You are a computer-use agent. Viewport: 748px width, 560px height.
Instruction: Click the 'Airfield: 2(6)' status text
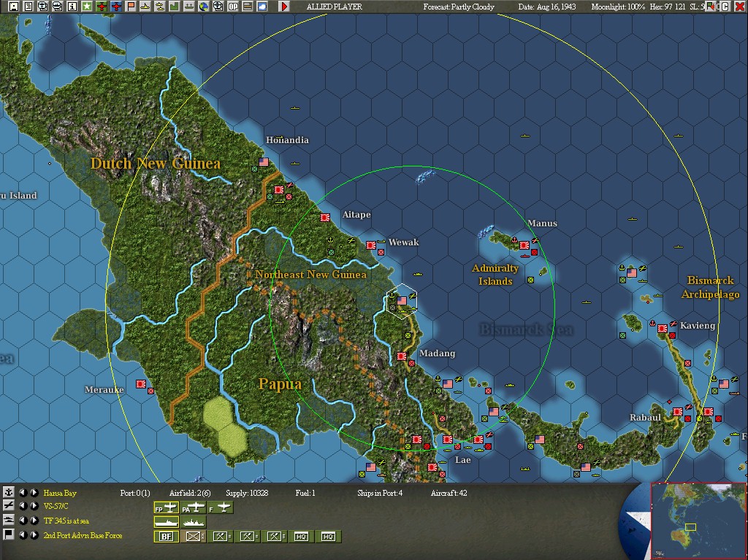coord(190,493)
